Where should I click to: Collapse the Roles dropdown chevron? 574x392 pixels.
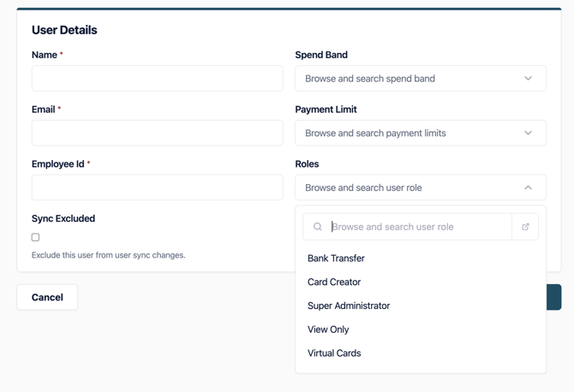[x=528, y=187]
